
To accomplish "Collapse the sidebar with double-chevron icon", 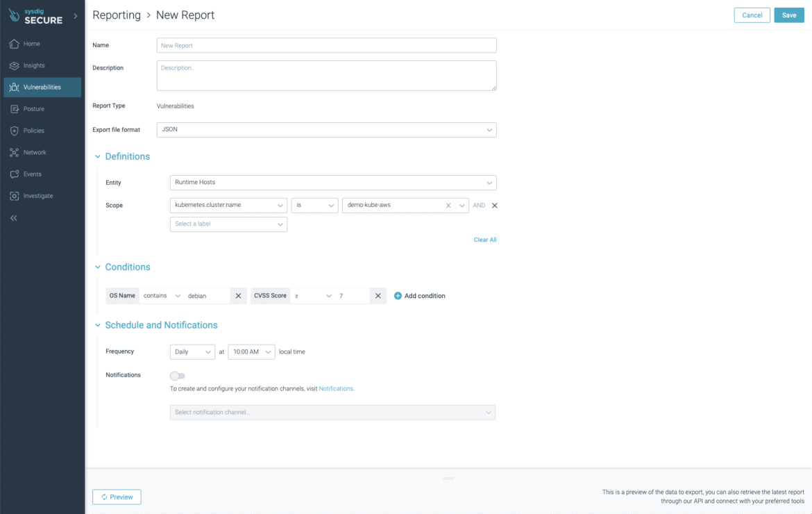I will coord(14,218).
